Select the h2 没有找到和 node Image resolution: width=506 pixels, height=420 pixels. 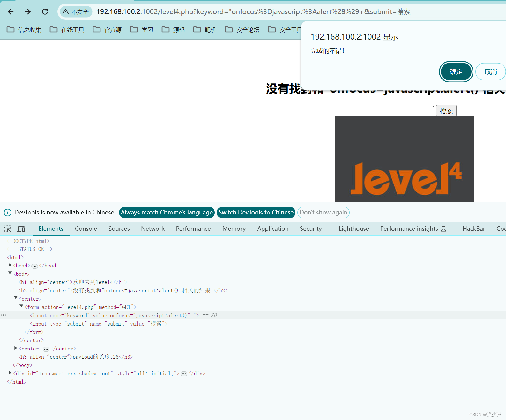[123, 290]
